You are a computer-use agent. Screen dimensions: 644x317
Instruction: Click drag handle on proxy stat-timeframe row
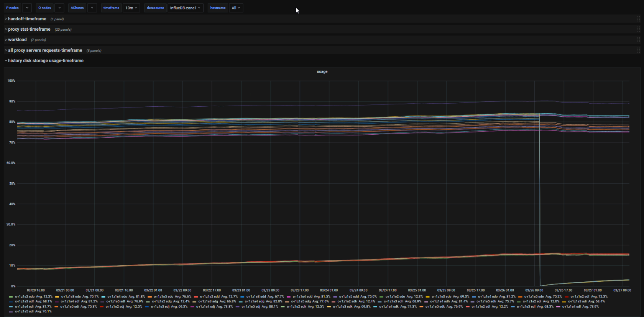point(638,29)
